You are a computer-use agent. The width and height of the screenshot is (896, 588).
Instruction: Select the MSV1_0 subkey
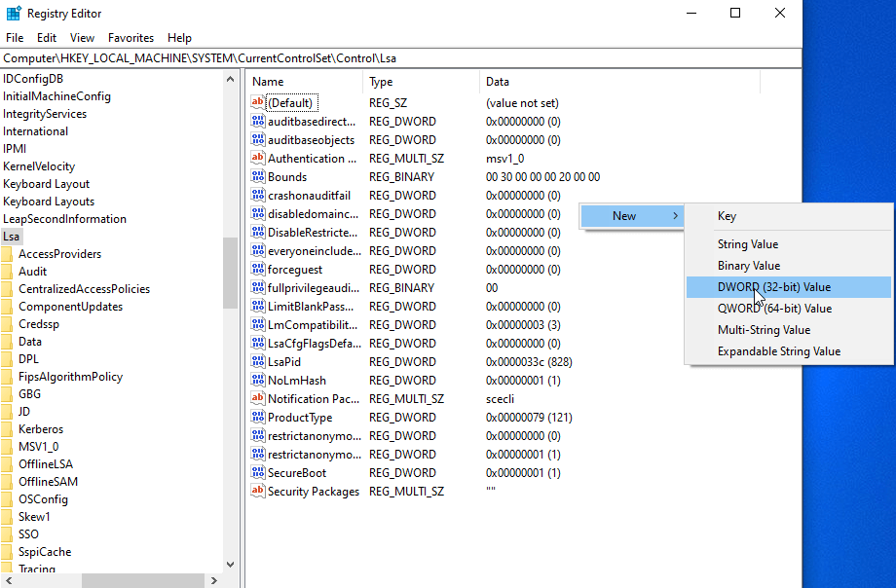click(38, 447)
